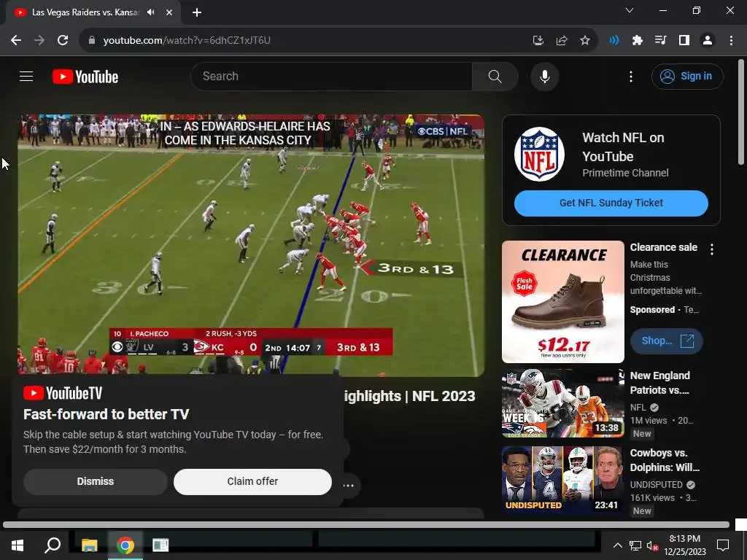This screenshot has width=747, height=560.
Task: Share this page using share icon
Action: click(562, 41)
